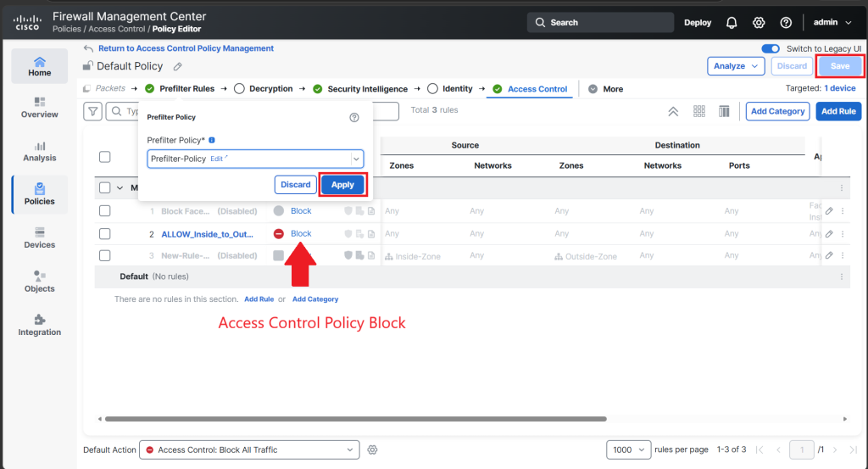Click the Default Action settings gear icon
868x469 pixels.
coord(373,449)
